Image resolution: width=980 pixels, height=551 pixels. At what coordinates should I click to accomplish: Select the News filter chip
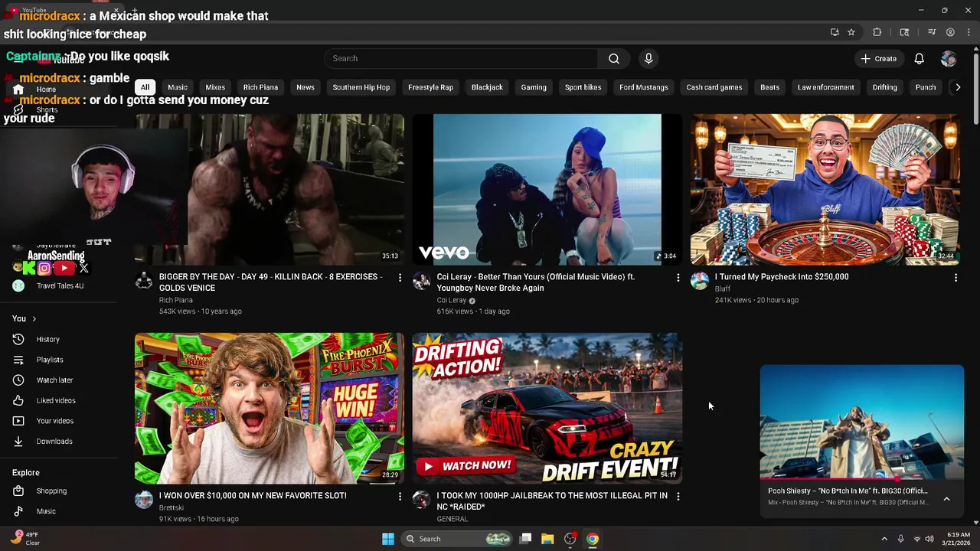click(305, 87)
